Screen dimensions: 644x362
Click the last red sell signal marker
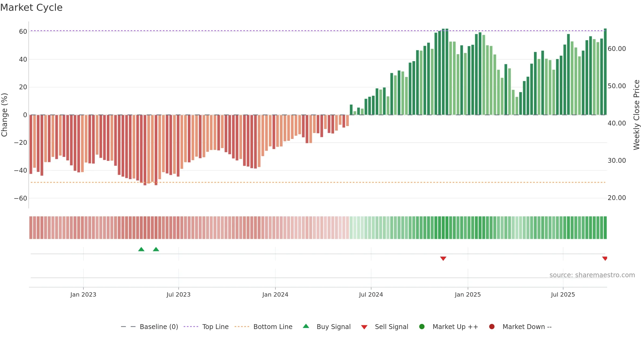(x=605, y=258)
